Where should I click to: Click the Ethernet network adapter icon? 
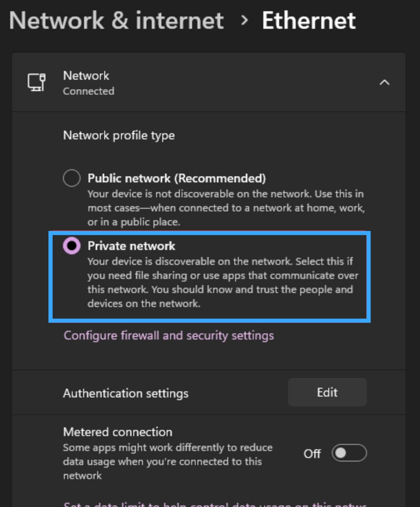pos(37,83)
